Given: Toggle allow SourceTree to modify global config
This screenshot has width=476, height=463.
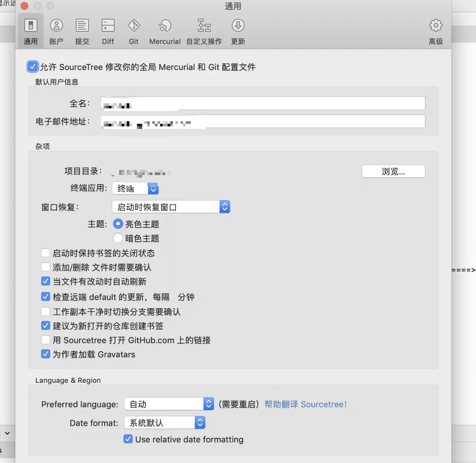Looking at the screenshot, I should coord(32,67).
